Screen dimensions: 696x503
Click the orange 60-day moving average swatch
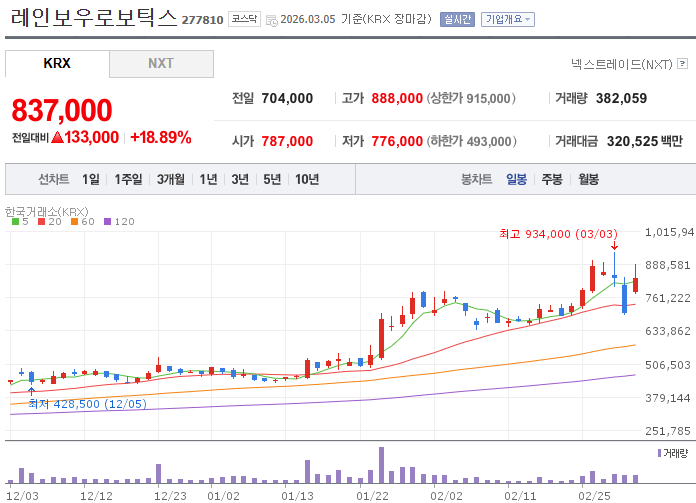point(75,222)
